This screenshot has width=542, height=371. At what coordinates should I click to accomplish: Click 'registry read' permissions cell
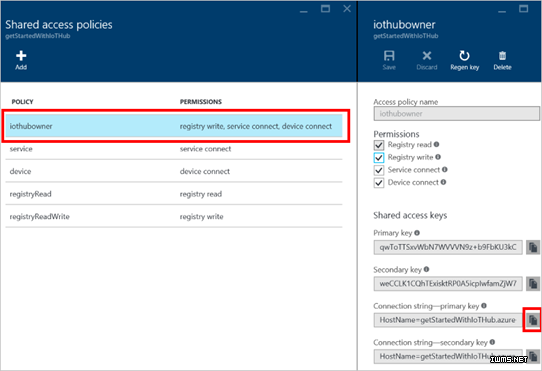[201, 194]
